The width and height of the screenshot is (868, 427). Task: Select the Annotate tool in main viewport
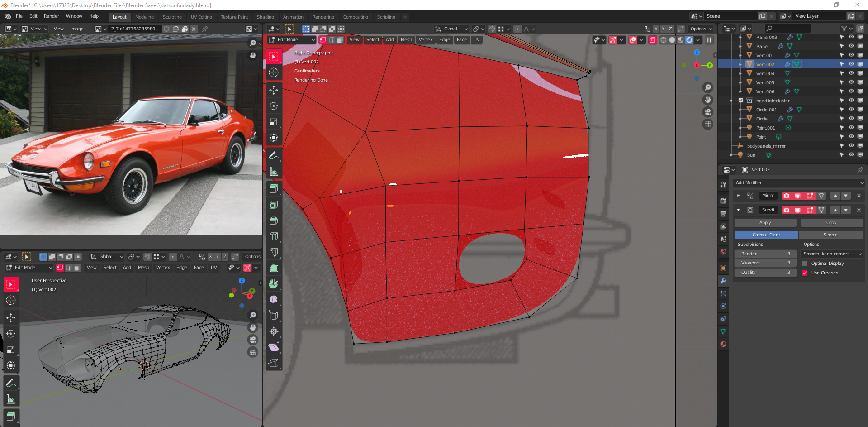(274, 156)
